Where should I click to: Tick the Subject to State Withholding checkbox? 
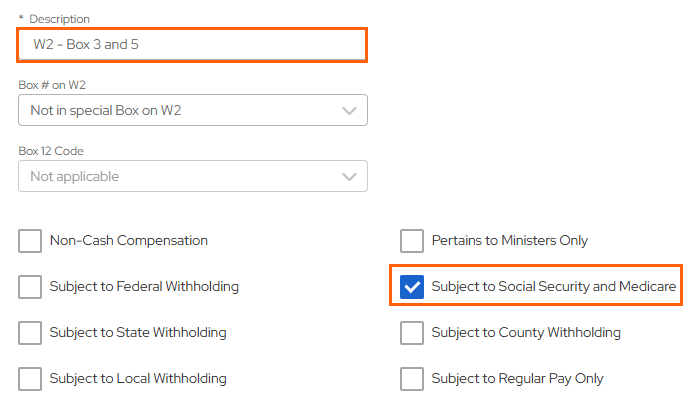[x=30, y=332]
